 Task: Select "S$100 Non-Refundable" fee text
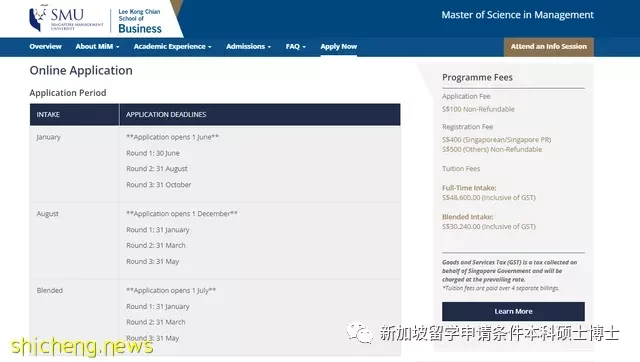point(478,109)
